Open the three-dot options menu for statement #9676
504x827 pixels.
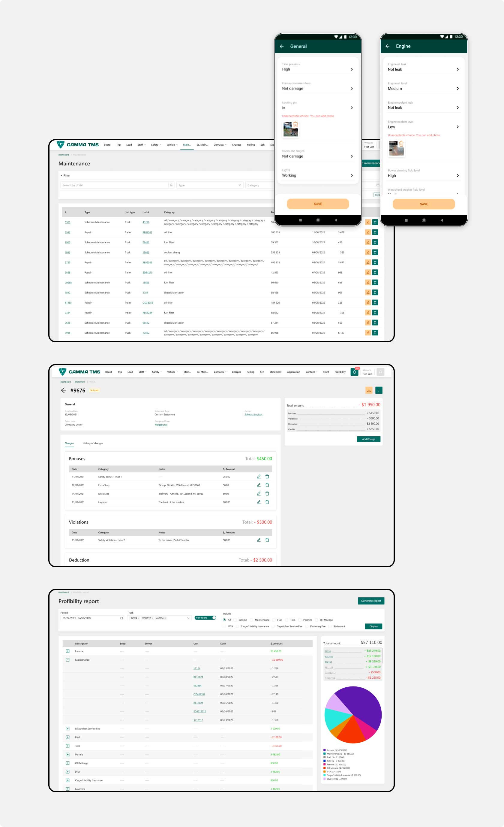pos(379,390)
